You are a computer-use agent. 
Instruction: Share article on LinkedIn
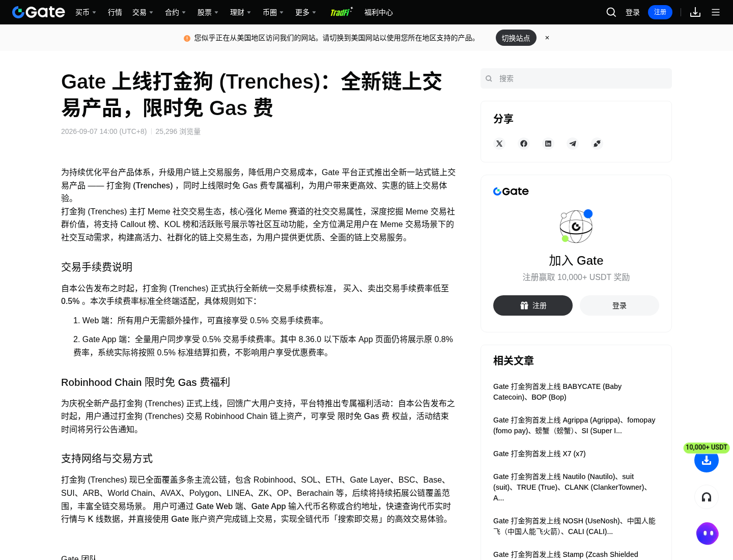pos(548,144)
